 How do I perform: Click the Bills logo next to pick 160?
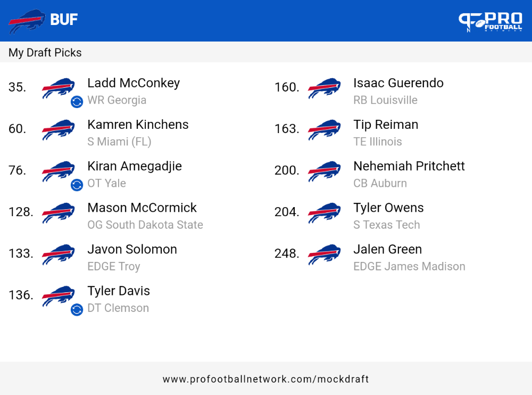325,88
